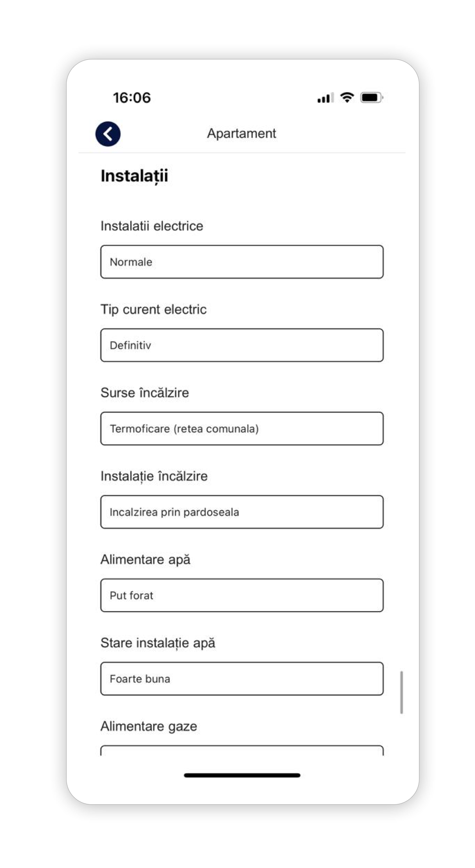Tap the back arrow button
Viewport: 475px width, 868px height.
pyautogui.click(x=108, y=134)
